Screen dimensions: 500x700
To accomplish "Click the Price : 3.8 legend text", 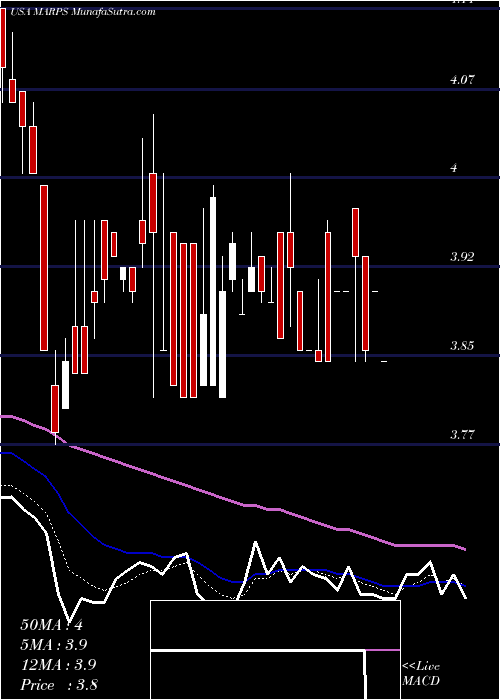I will pyautogui.click(x=59, y=685).
